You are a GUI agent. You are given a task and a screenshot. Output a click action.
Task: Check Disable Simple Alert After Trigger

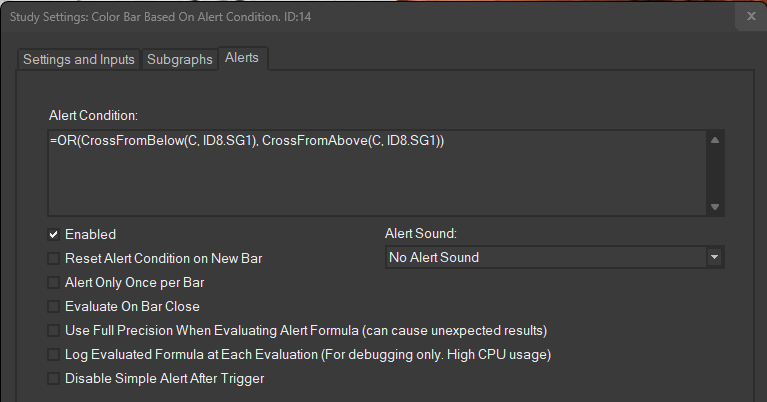click(53, 379)
